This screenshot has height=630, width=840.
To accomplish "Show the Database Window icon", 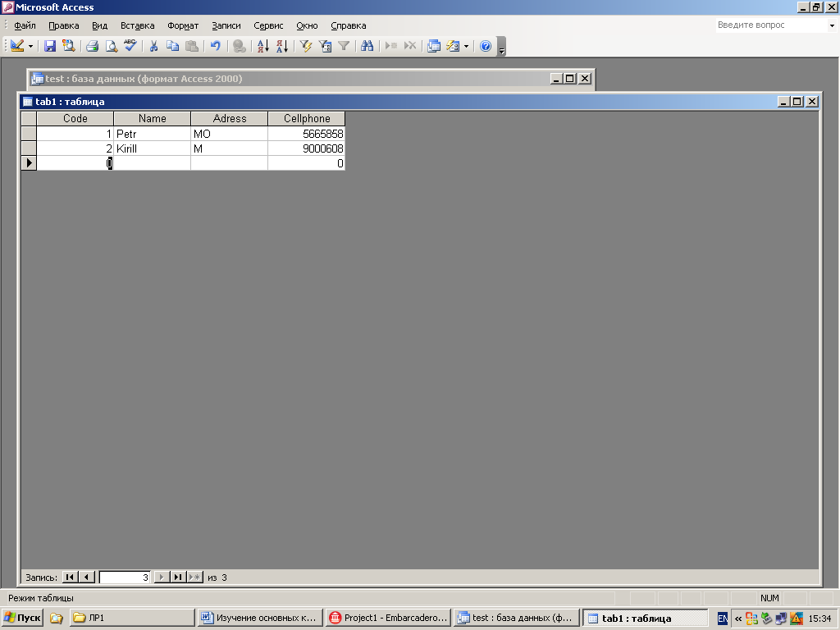I will click(434, 46).
